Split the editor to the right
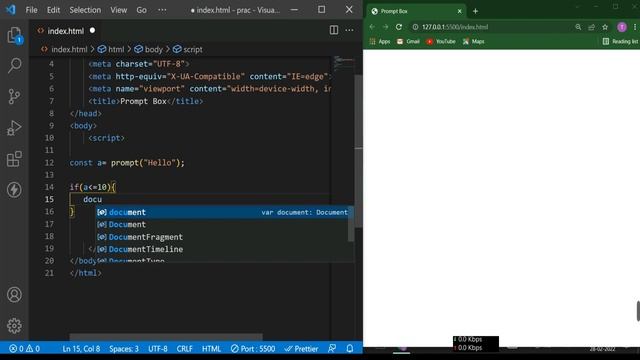The height and width of the screenshot is (360, 640). 333,30
